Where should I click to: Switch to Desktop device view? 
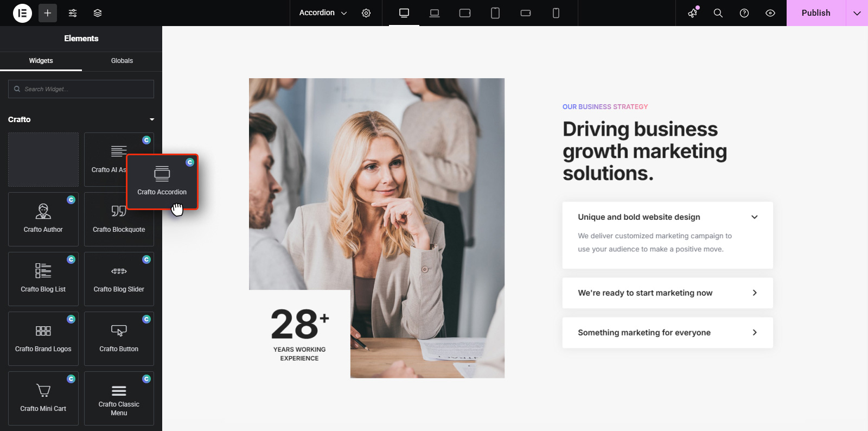404,13
